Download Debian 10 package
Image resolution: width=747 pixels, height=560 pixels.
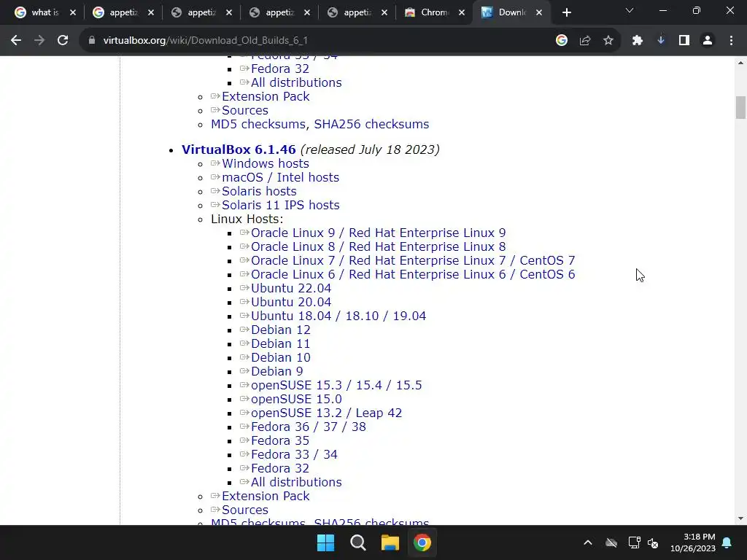coord(281,357)
